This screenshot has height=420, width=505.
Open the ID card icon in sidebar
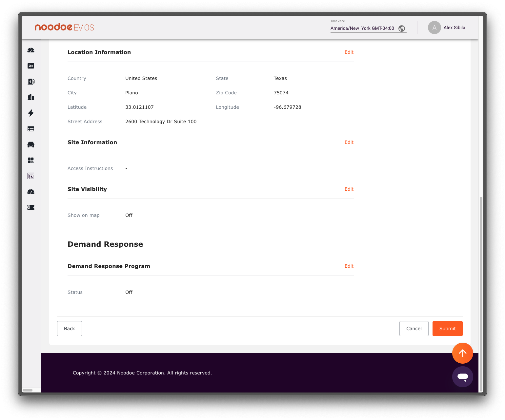pos(31,66)
